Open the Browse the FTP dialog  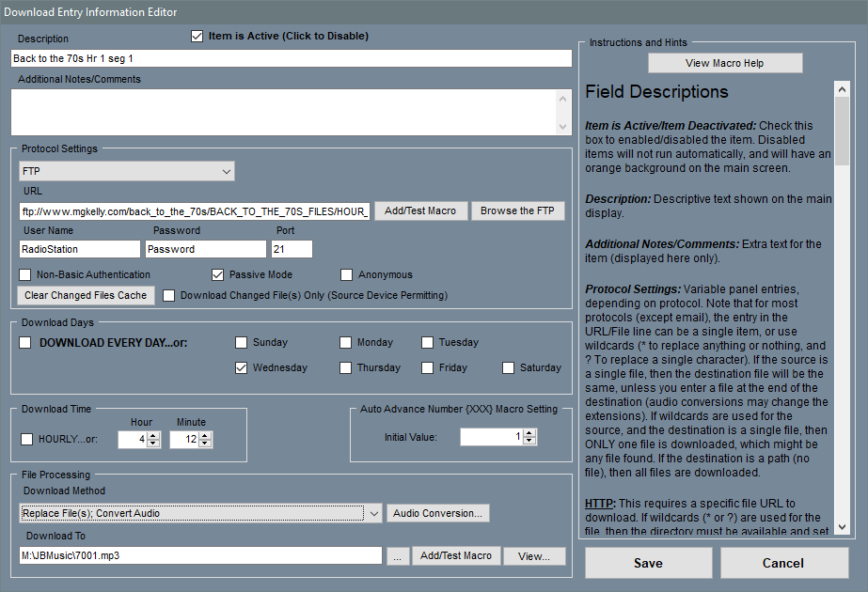click(517, 210)
